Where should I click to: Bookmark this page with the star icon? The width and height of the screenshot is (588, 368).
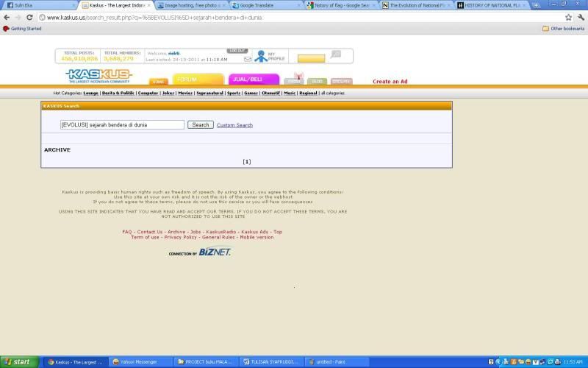coord(568,17)
